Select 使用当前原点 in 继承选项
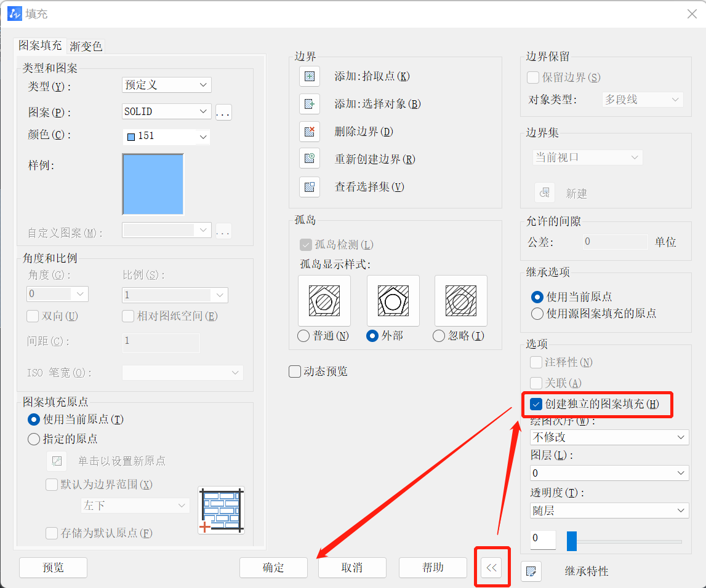The height and width of the screenshot is (588, 706). click(537, 297)
